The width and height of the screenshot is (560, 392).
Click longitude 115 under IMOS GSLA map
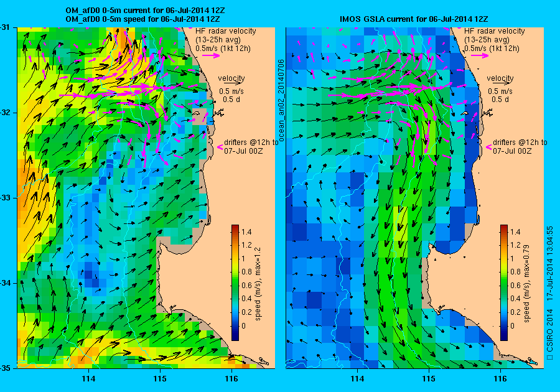pos(429,379)
